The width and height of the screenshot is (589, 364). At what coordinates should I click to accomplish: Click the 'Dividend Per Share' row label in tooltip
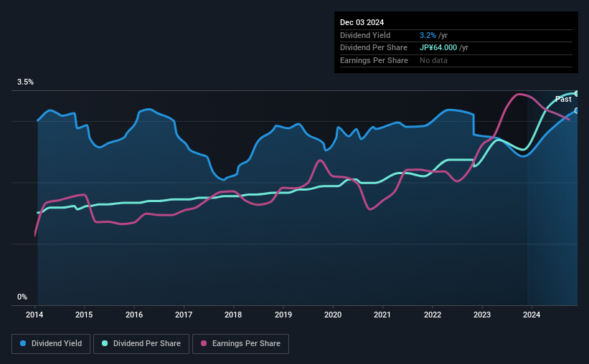point(374,48)
